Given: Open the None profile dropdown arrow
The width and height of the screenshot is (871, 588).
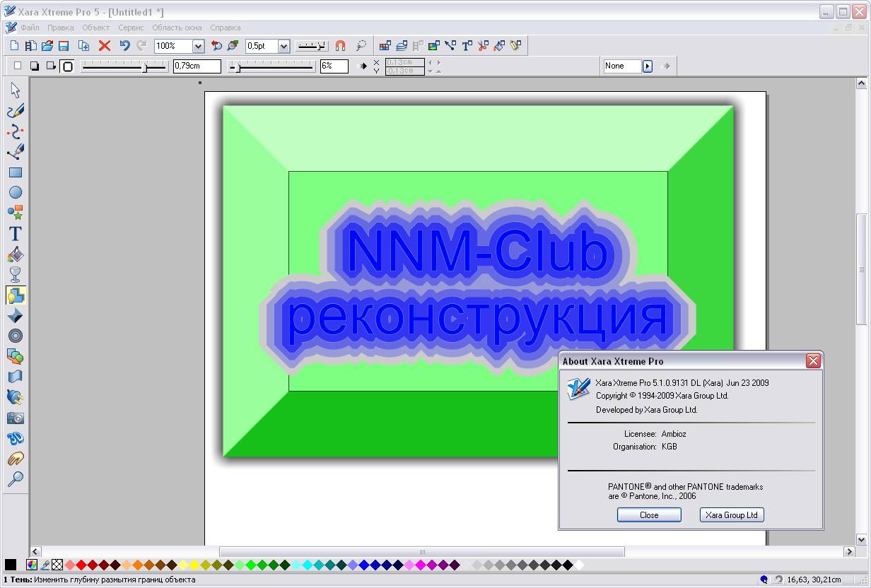Looking at the screenshot, I should tap(647, 66).
